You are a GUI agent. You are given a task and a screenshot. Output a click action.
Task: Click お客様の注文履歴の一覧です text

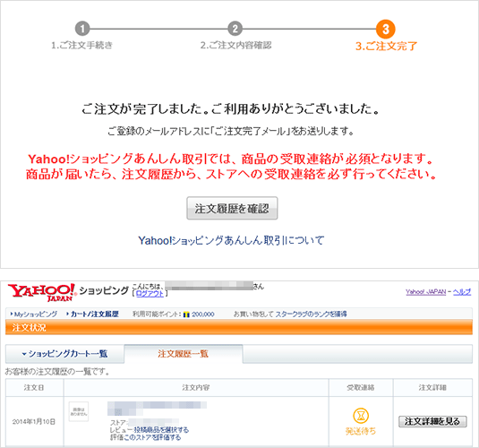click(x=57, y=372)
